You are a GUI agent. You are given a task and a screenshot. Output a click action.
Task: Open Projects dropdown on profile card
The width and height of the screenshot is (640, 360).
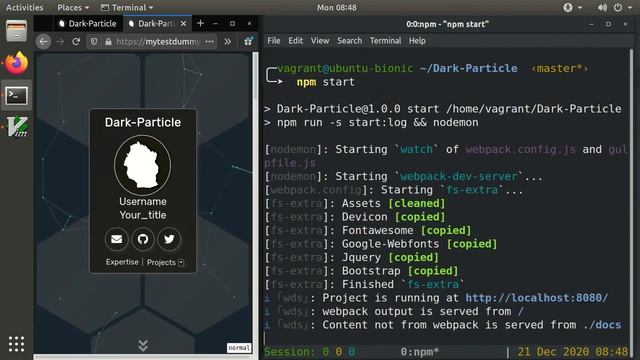tap(165, 262)
